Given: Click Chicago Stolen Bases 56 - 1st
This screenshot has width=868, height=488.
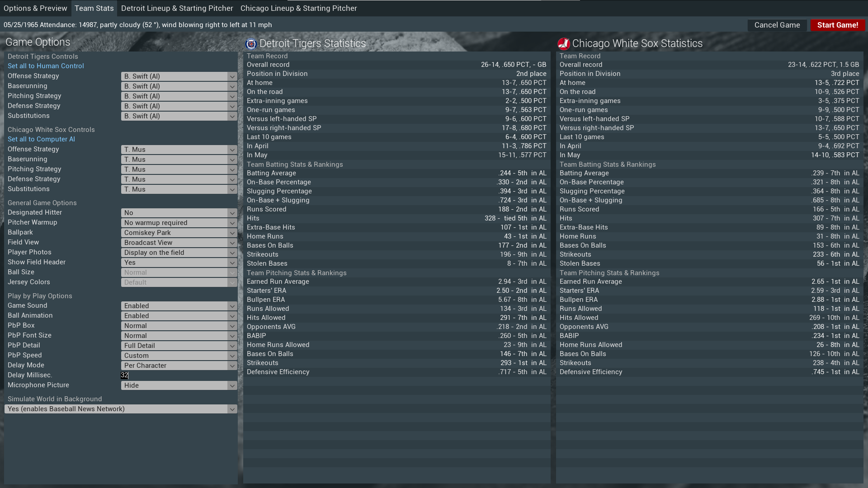Looking at the screenshot, I should click(x=838, y=263).
